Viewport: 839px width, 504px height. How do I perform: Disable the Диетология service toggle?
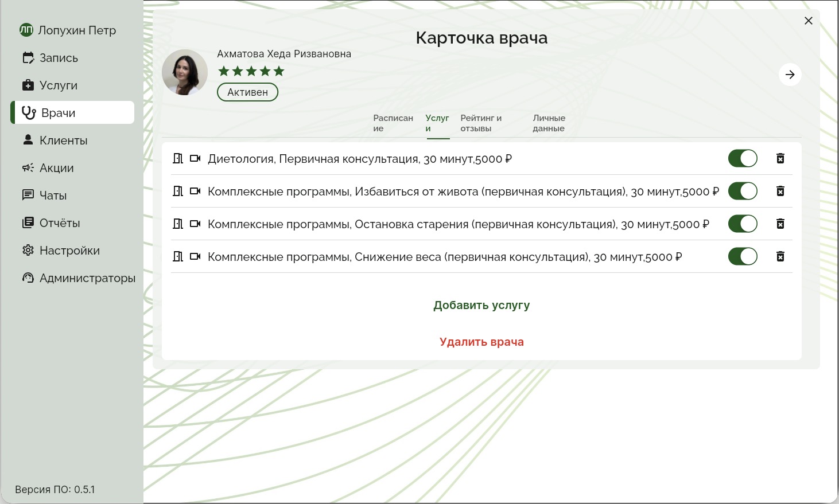[743, 158]
